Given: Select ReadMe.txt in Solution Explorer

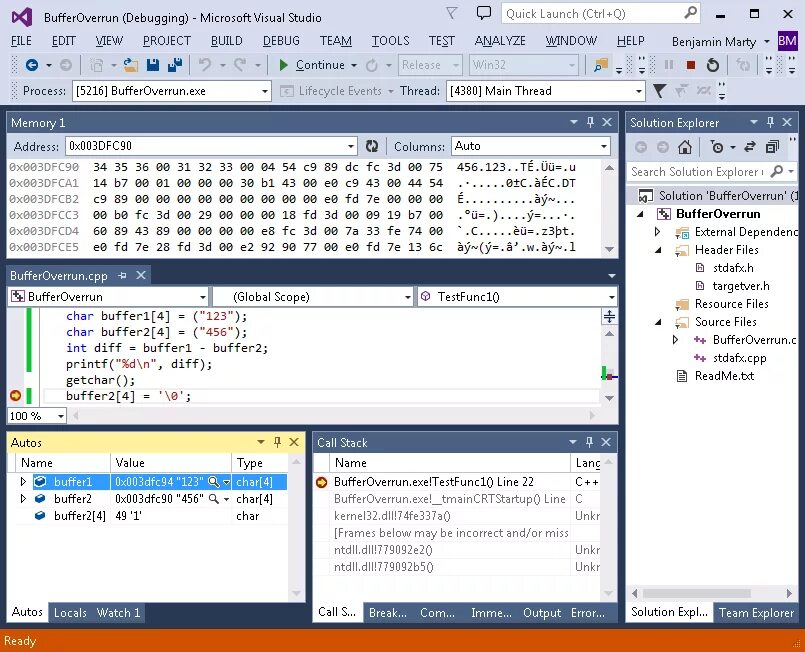Looking at the screenshot, I should (x=724, y=376).
